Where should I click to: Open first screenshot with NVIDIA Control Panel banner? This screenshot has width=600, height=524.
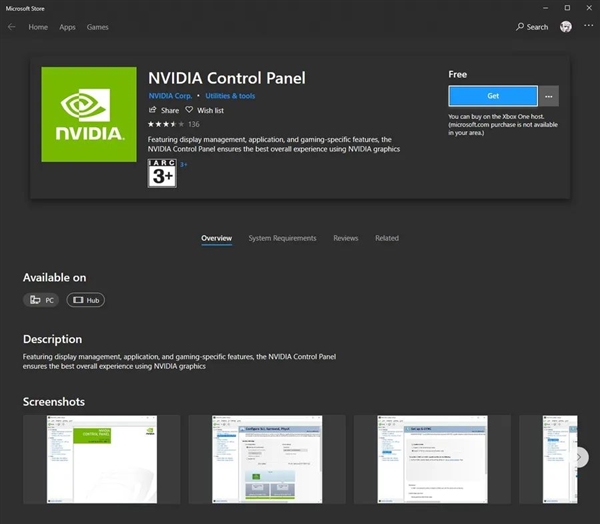(x=101, y=459)
